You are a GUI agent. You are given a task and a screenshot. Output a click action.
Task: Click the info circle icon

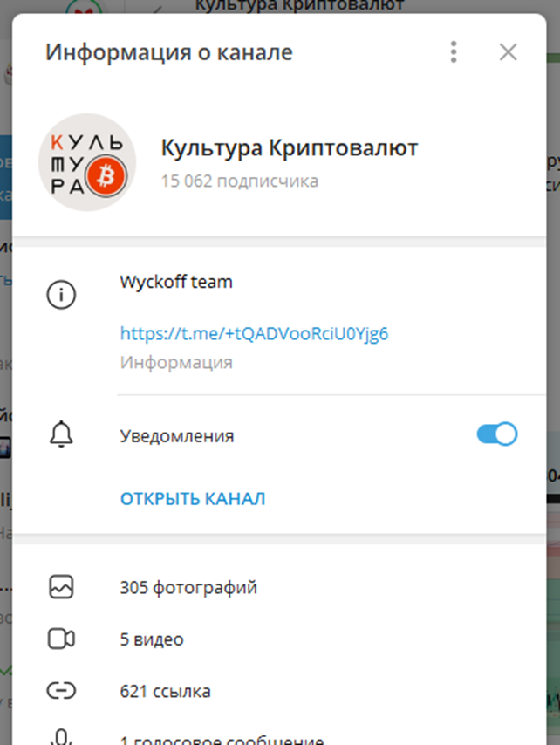point(61,295)
